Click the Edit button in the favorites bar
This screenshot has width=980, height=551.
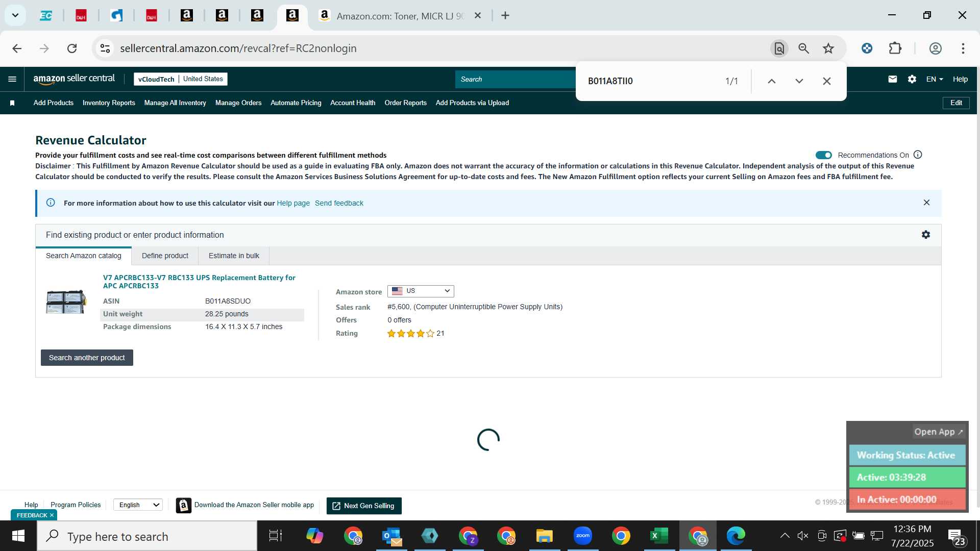(x=956, y=103)
